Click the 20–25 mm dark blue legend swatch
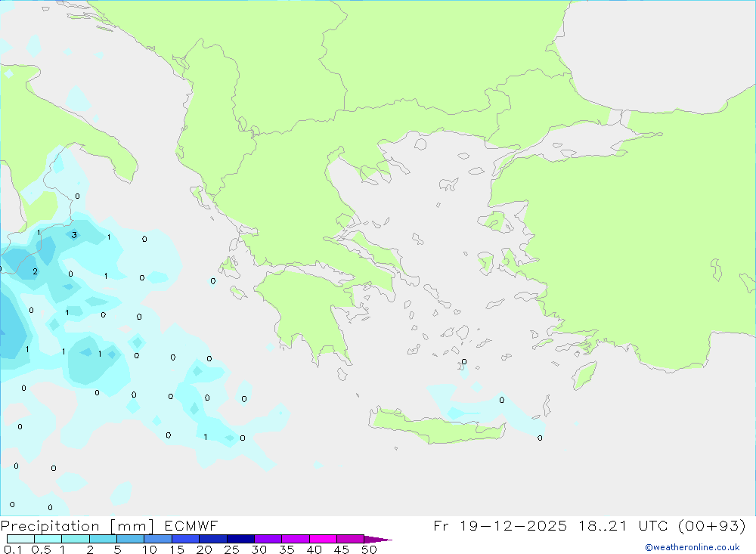 point(212,539)
